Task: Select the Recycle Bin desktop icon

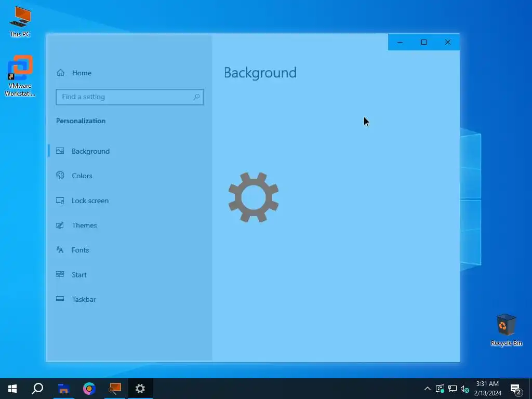Action: [x=506, y=330]
